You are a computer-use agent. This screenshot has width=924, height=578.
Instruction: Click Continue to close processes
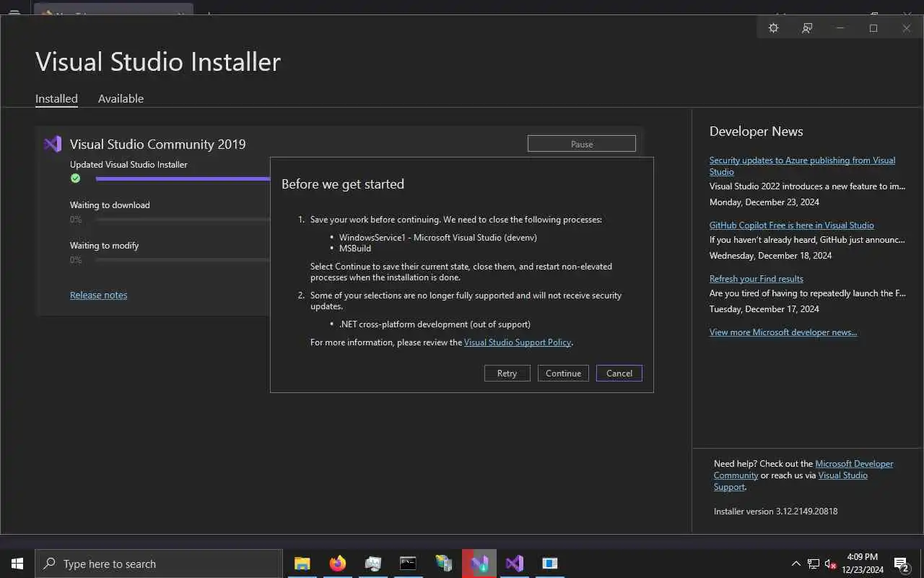tap(563, 374)
